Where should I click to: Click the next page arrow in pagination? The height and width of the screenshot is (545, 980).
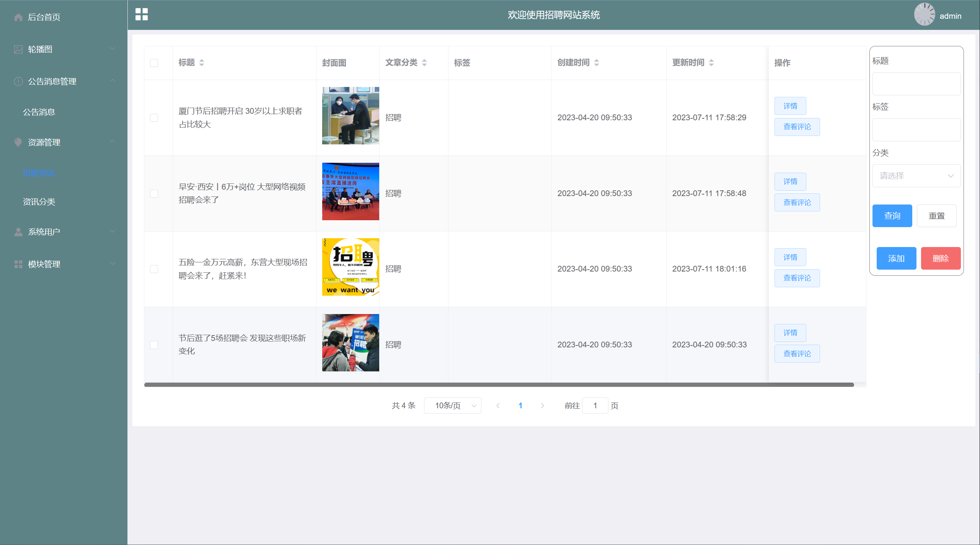(x=542, y=406)
